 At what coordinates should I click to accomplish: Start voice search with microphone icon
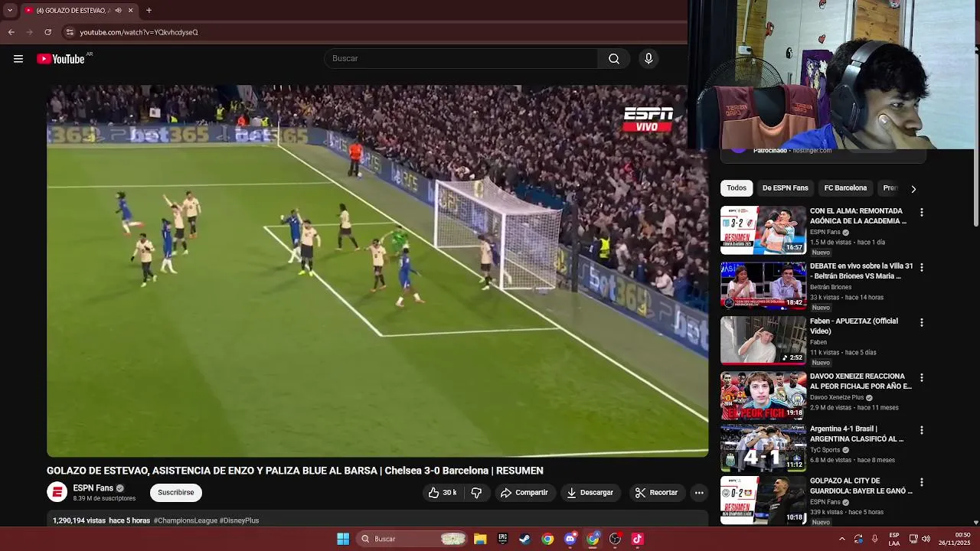[x=648, y=59]
